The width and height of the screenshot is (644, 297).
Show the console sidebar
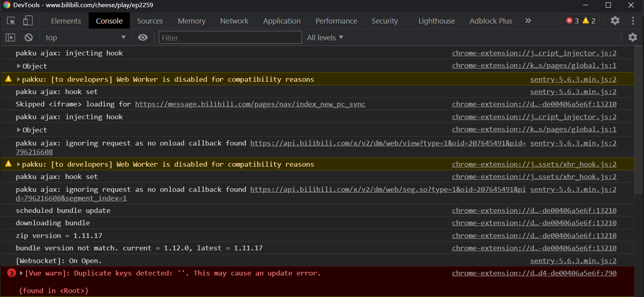click(x=10, y=37)
